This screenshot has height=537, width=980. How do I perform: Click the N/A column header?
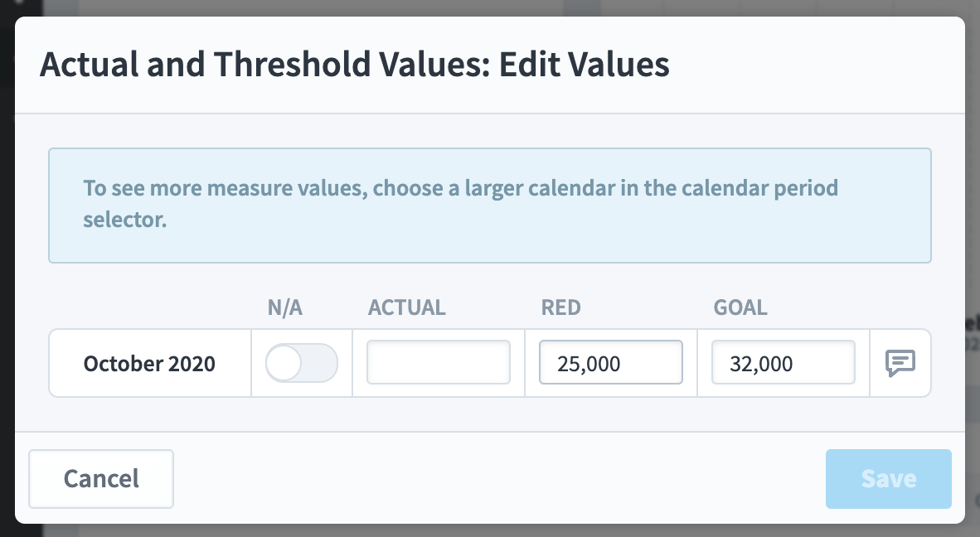(285, 307)
